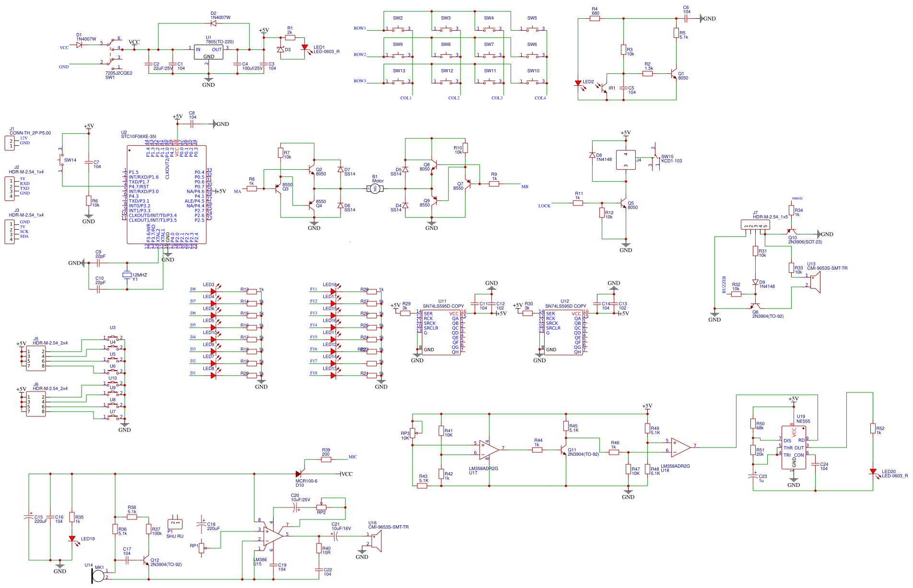
Task: Select the COL4 net label
Action: (540, 98)
